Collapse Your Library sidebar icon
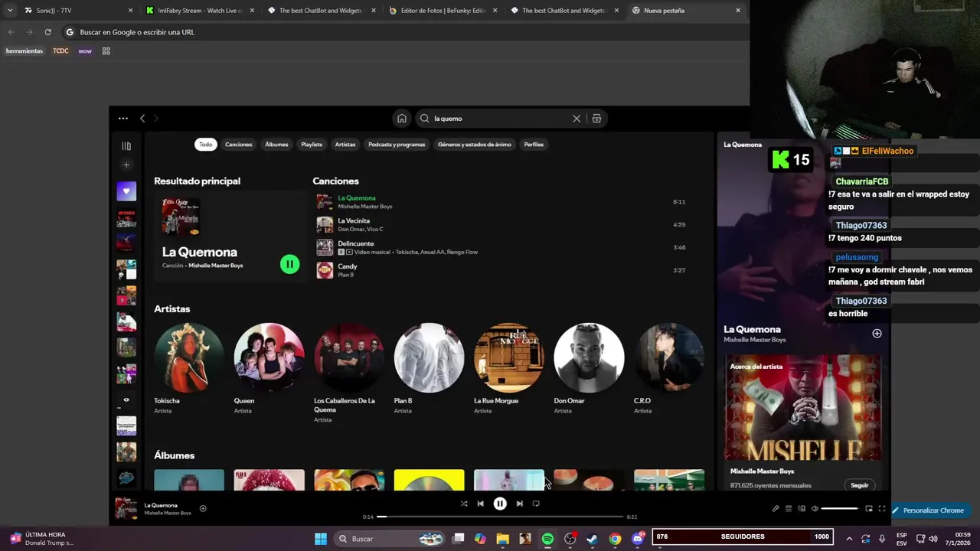 click(x=126, y=146)
